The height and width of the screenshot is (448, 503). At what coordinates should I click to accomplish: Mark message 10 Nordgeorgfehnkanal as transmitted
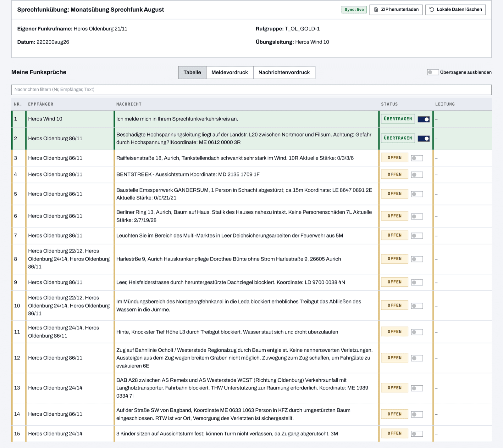tap(417, 306)
